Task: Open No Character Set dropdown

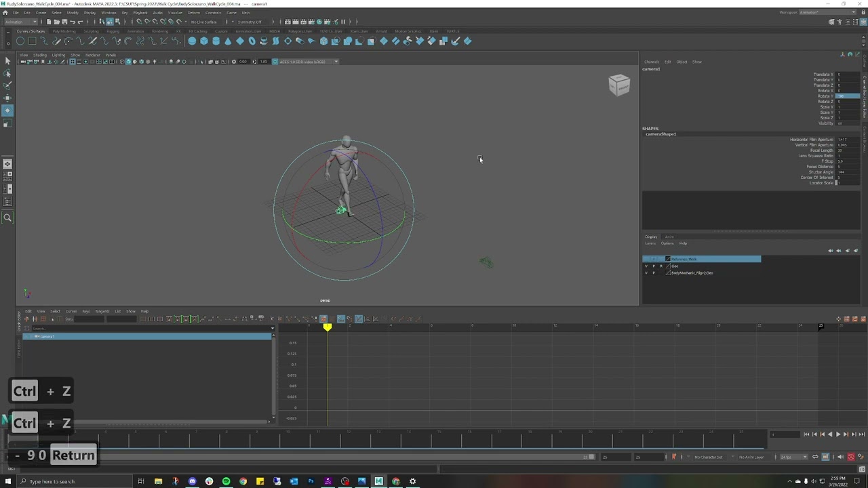Action: [709, 457]
